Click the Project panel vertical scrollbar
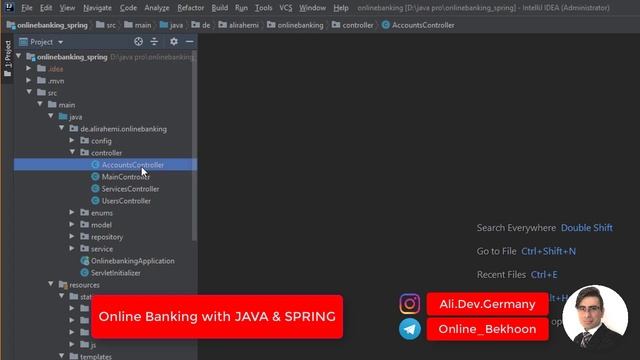The width and height of the screenshot is (640, 360). (194, 146)
